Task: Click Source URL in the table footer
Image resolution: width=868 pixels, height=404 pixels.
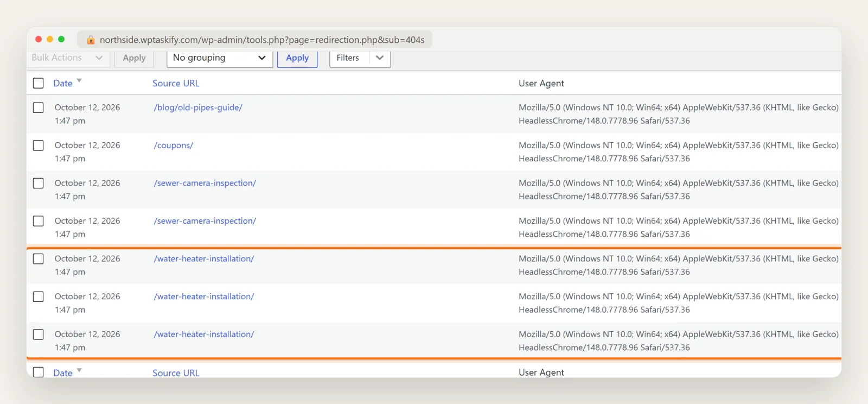Action: [x=176, y=373]
